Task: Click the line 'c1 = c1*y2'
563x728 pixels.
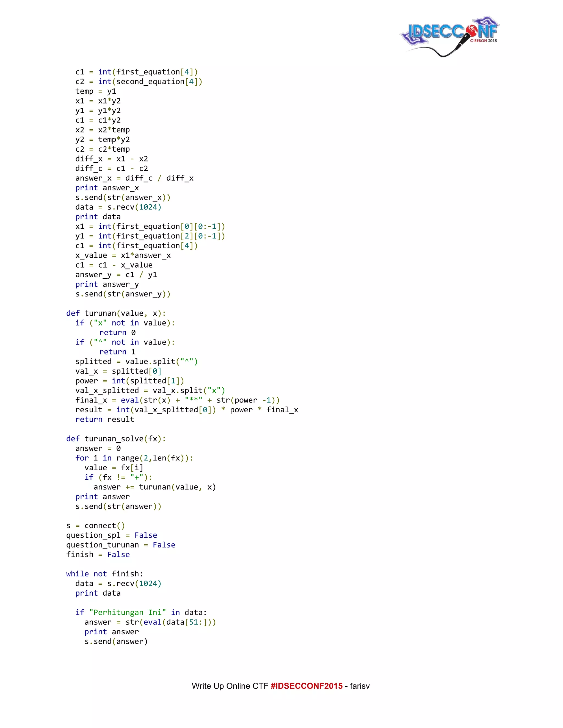Action: tap(98, 120)
